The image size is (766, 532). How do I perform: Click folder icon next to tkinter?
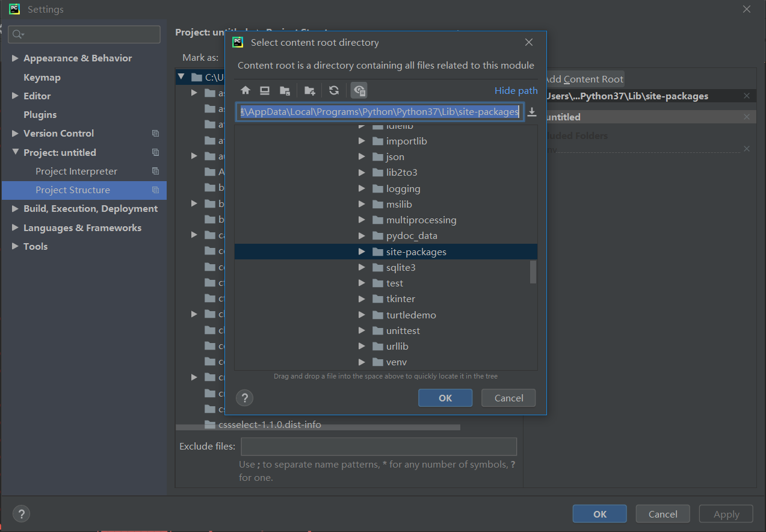click(x=378, y=299)
